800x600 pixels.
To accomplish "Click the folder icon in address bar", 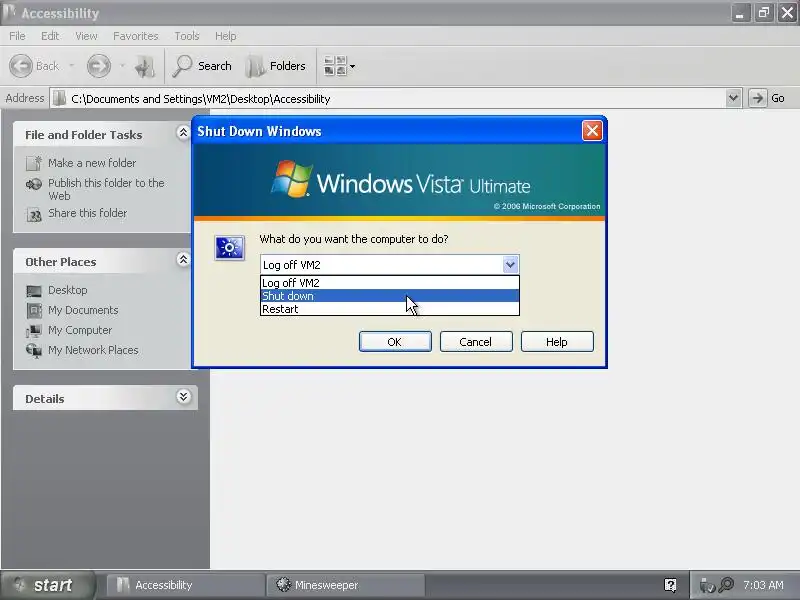I will point(60,98).
